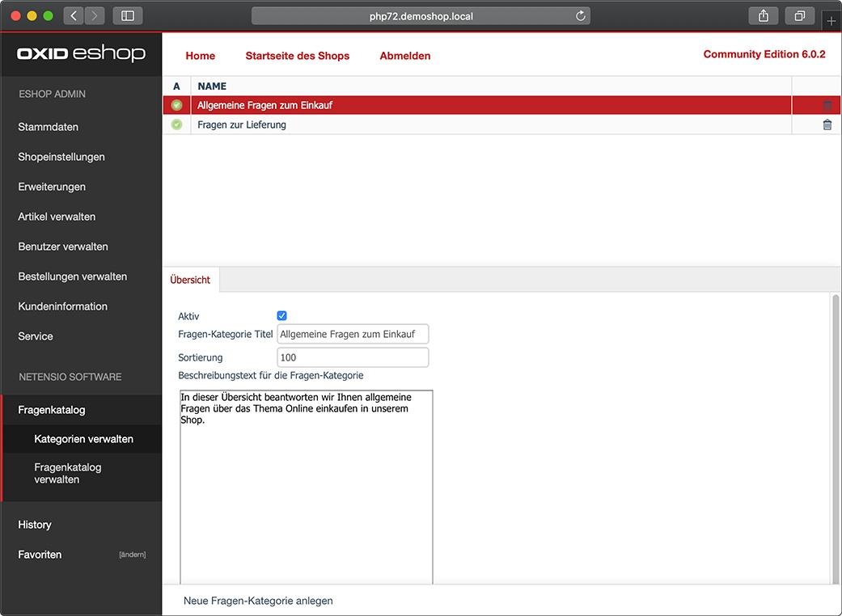Collapse the Fragenkatalog sidebar section
This screenshot has height=616, width=842.
(x=52, y=410)
